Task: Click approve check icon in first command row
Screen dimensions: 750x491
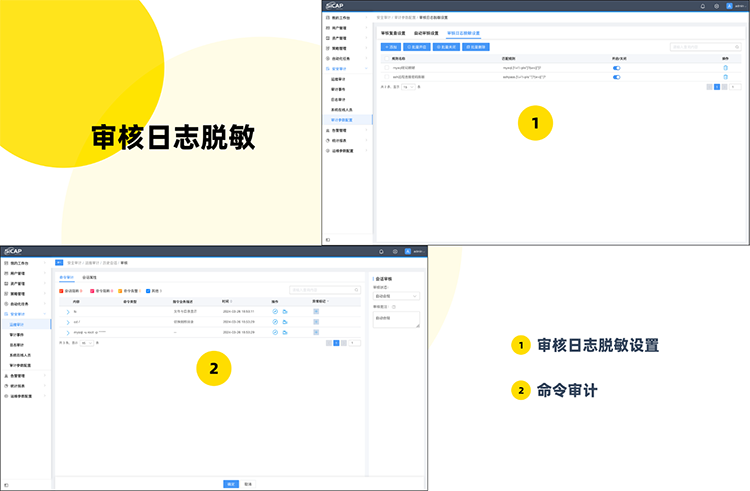Action: coord(275,311)
